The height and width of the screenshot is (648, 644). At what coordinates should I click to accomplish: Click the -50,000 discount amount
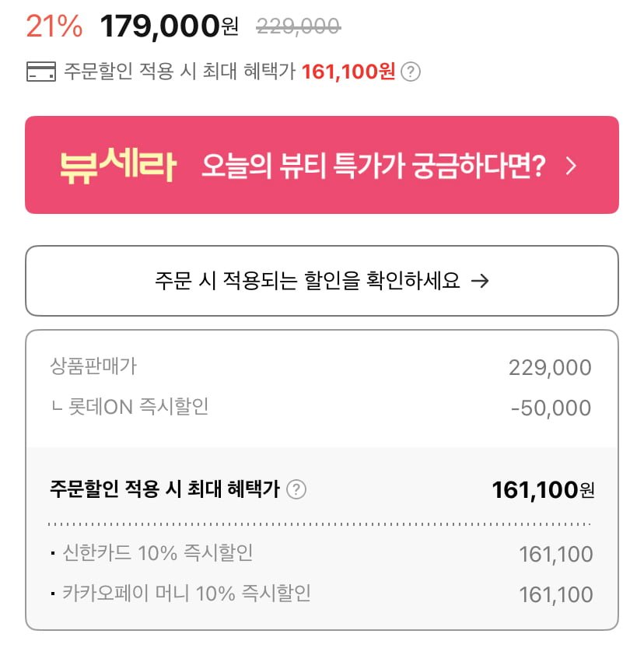pyautogui.click(x=551, y=408)
